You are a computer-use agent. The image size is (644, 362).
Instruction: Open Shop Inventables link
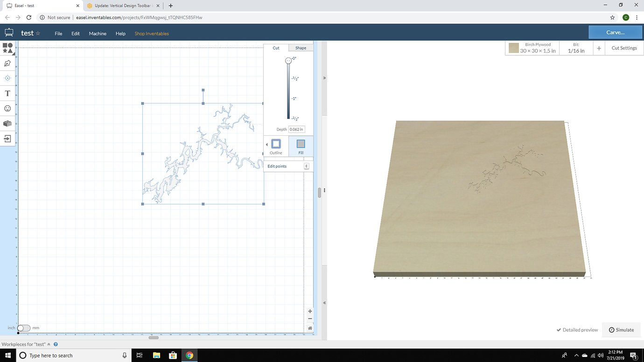[151, 33]
